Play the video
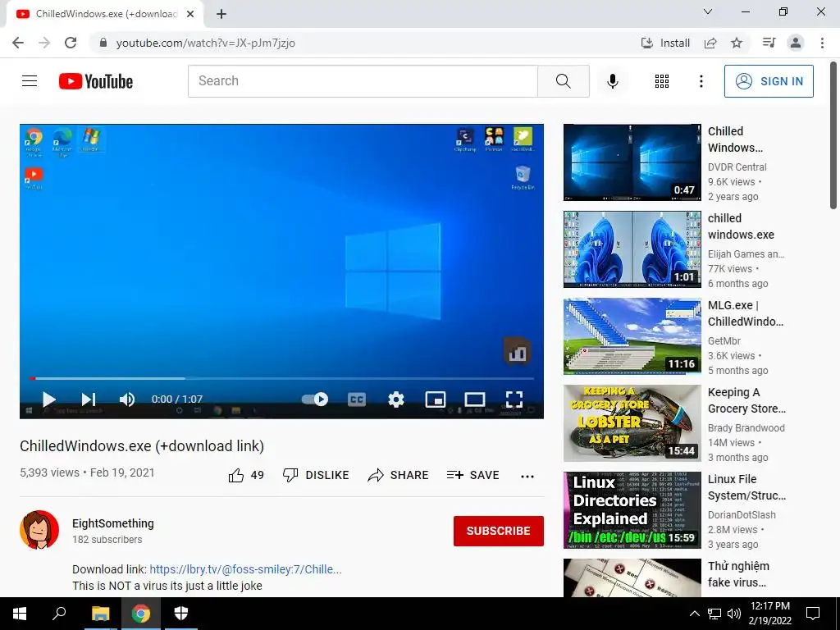Image resolution: width=840 pixels, height=630 pixels. pyautogui.click(x=48, y=399)
